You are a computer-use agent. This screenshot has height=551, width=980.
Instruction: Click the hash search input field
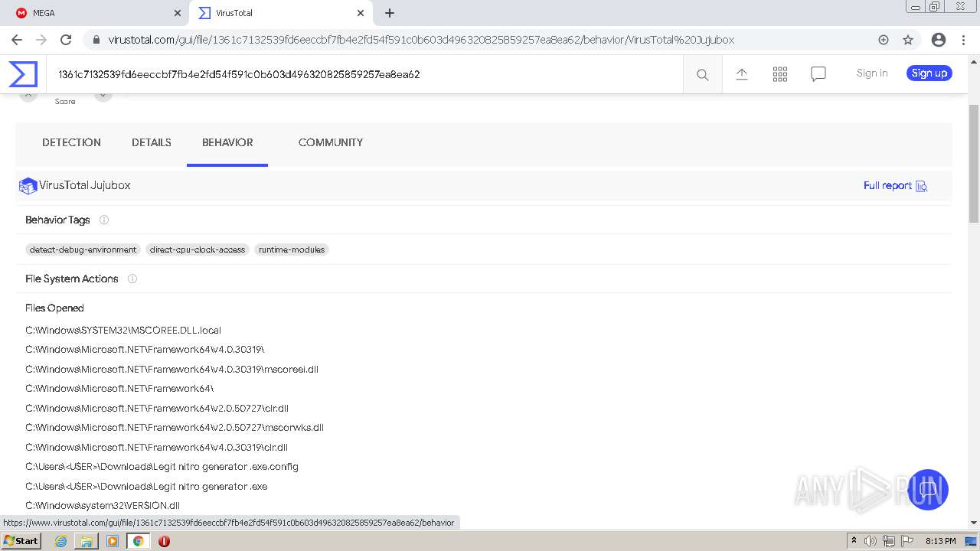[364, 74]
